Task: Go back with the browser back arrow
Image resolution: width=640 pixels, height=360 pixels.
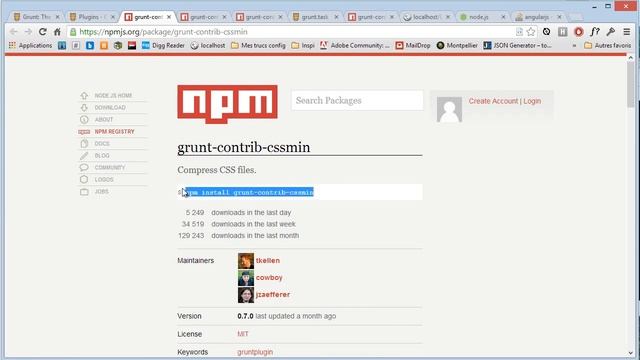Action: tap(13, 32)
